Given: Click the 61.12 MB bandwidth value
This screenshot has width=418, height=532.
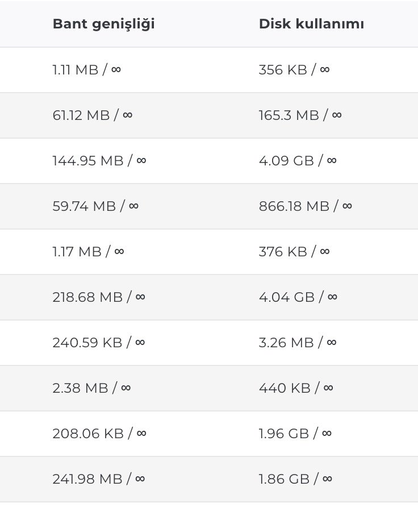Looking at the screenshot, I should [93, 115].
